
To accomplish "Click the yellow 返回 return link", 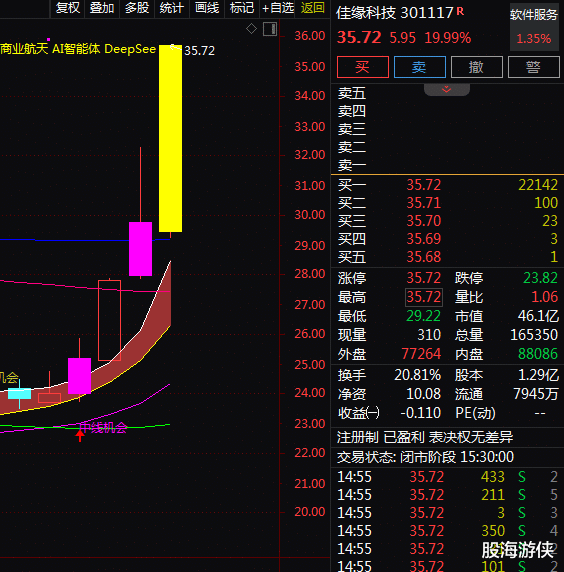I will (313, 8).
